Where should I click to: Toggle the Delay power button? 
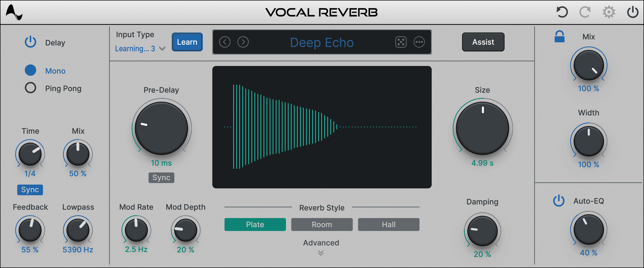(31, 42)
